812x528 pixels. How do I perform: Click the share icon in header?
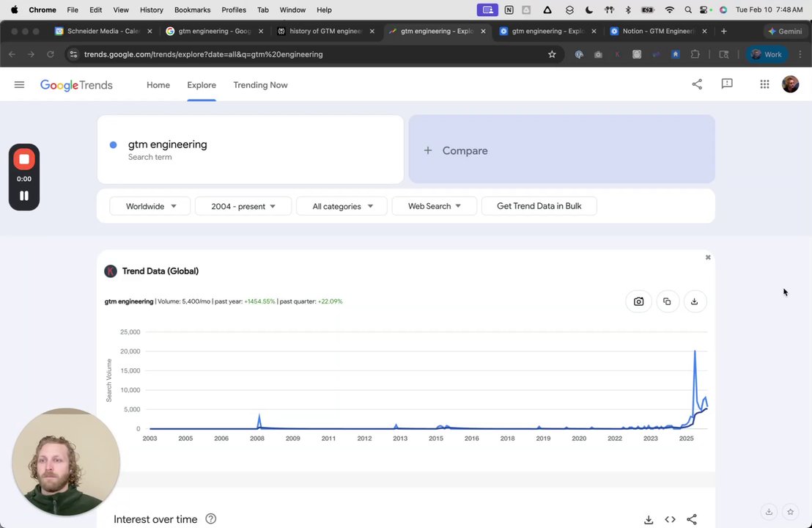click(697, 84)
